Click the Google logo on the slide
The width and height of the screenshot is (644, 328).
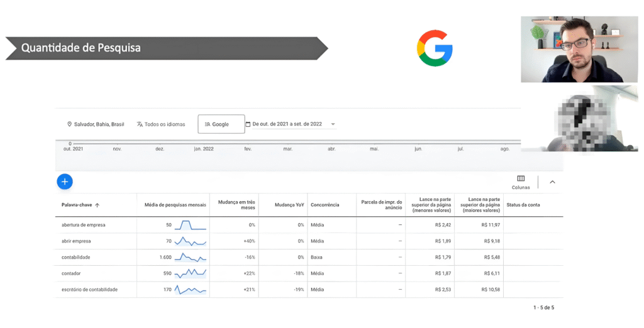click(x=435, y=48)
